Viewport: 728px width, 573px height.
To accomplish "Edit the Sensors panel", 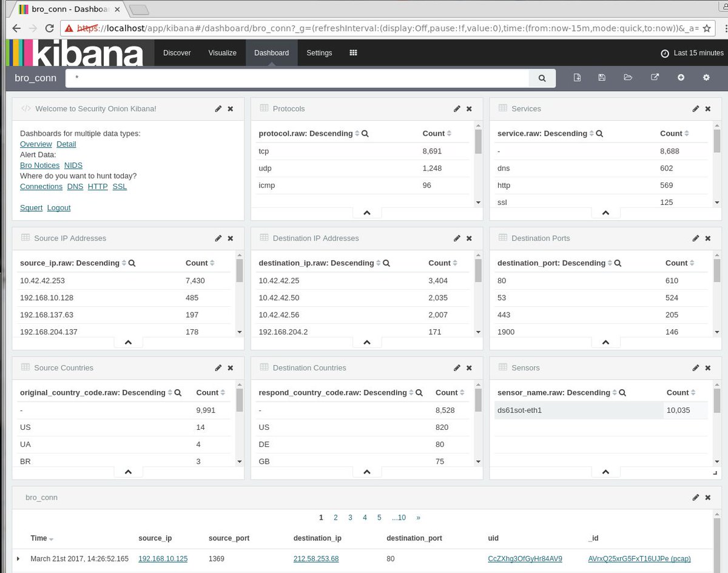I will (x=695, y=368).
